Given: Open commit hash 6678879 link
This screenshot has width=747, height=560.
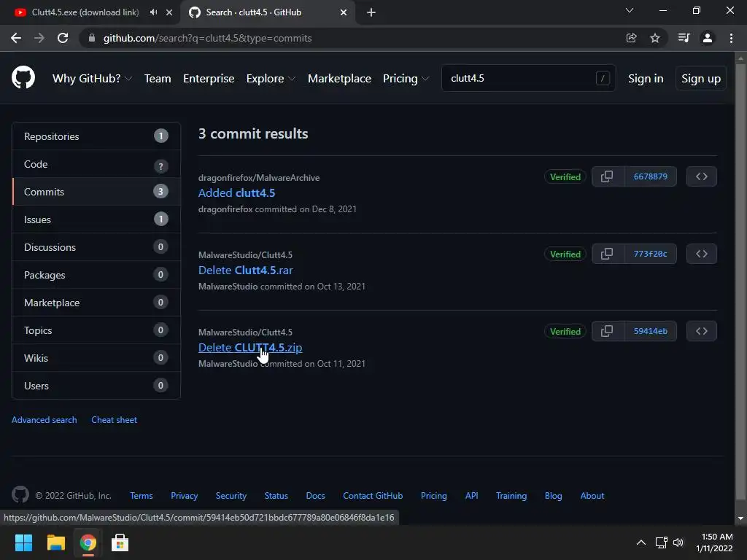Looking at the screenshot, I should pos(650,176).
